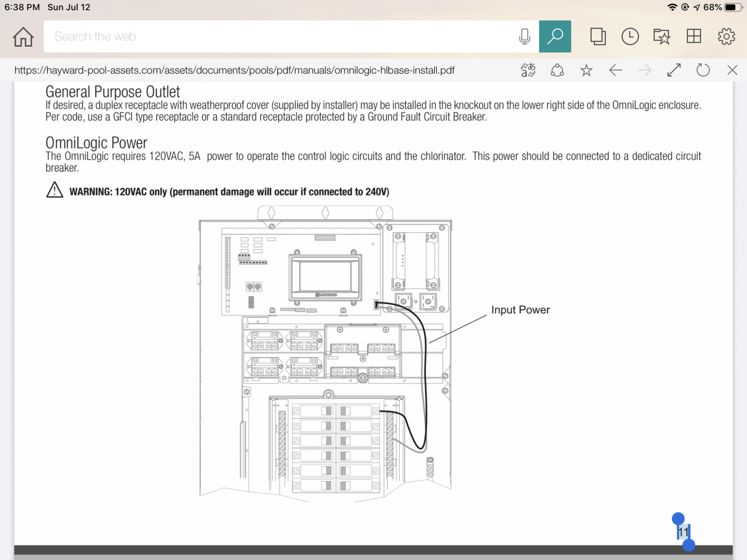
Task: Click the 120VAC only warning text
Action: point(229,192)
